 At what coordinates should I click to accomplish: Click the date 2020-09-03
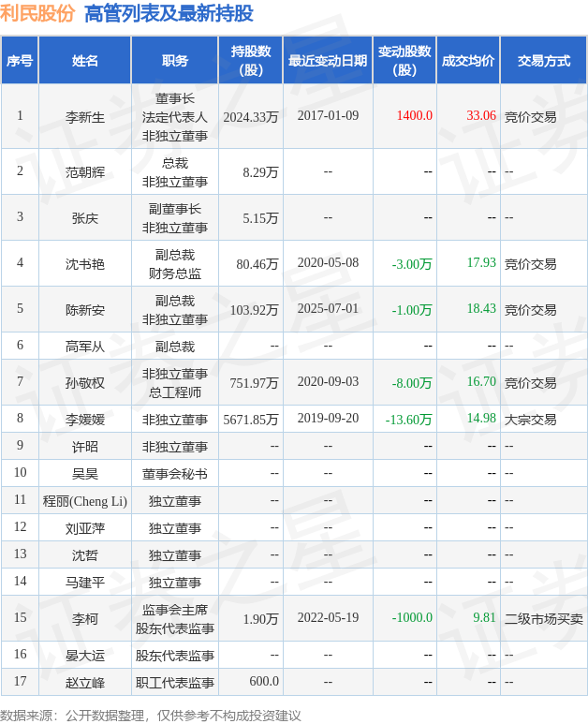pos(328,381)
